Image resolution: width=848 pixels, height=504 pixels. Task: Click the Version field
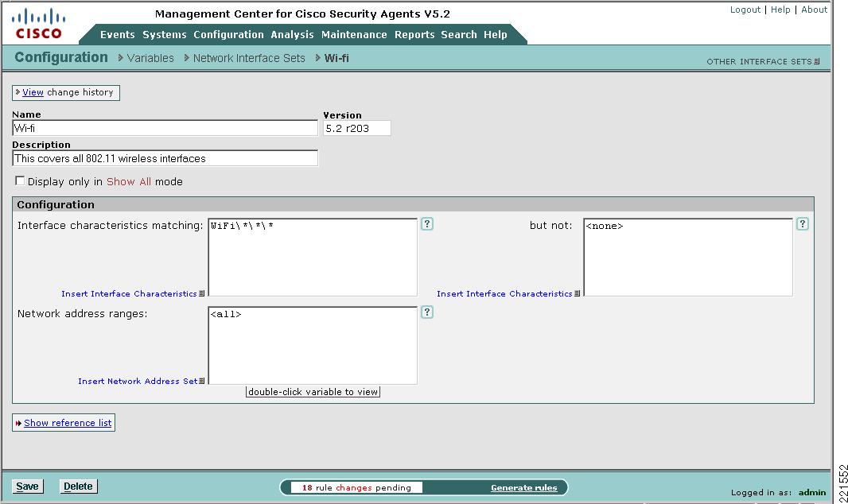(x=357, y=128)
